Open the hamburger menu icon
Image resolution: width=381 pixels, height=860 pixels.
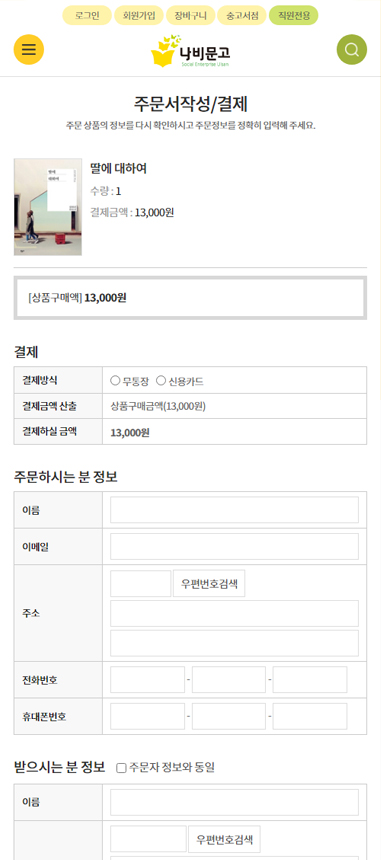(29, 49)
